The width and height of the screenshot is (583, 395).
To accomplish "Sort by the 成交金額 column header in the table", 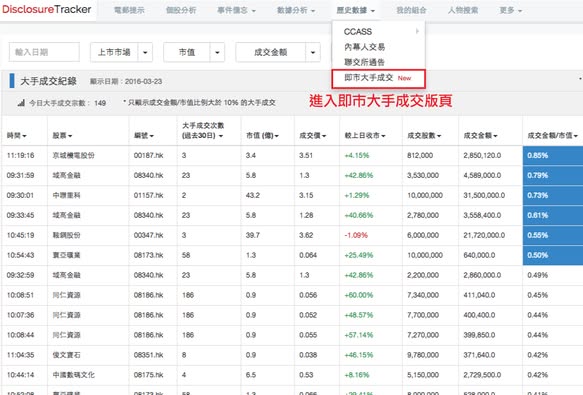I will (x=481, y=136).
